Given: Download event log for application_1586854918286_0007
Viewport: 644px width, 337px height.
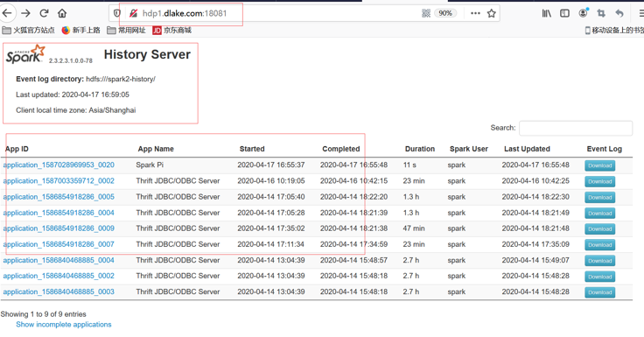Looking at the screenshot, I should [x=599, y=245].
